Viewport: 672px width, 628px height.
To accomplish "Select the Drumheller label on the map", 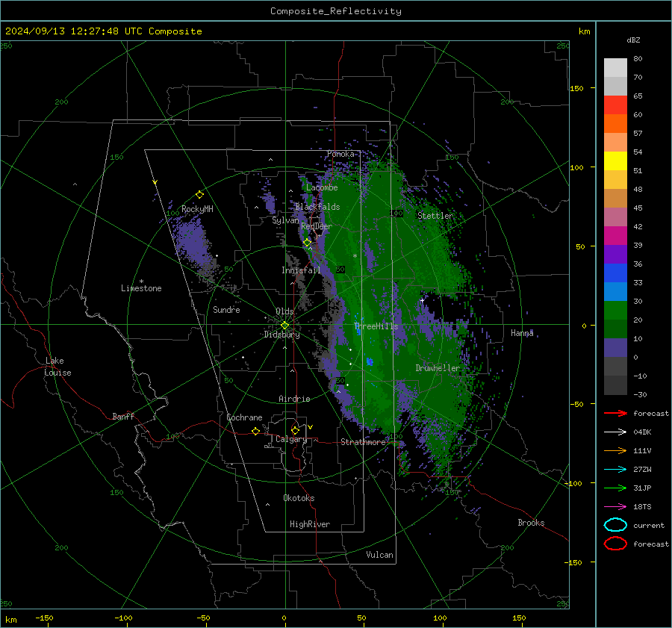I will 438,368.
